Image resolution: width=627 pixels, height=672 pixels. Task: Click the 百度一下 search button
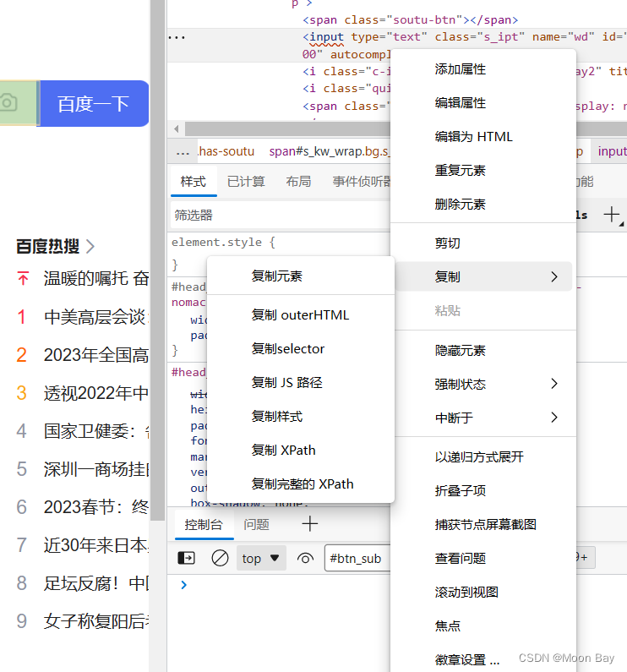point(94,104)
